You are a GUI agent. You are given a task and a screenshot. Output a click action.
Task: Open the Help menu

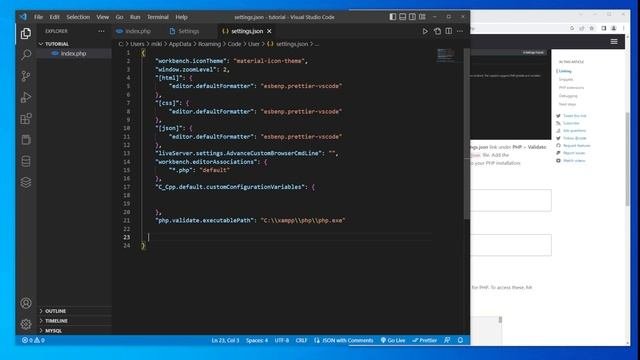181,17
